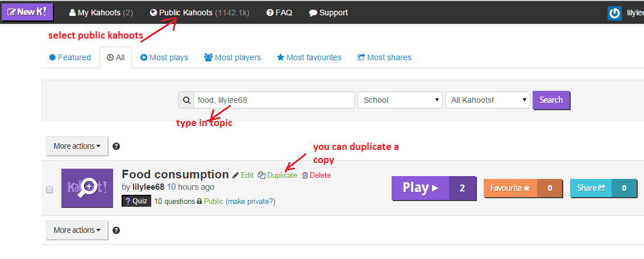Tick the Food consumption checkbox
Image resolution: width=644 pixels, height=259 pixels.
[49, 190]
